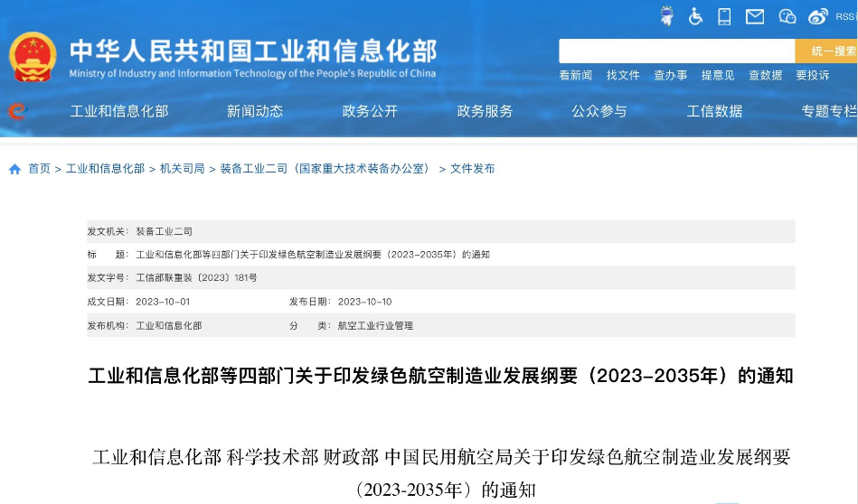Screen dimensions: 858x504
Task: Open the 查数据 quick link
Action: [x=765, y=76]
